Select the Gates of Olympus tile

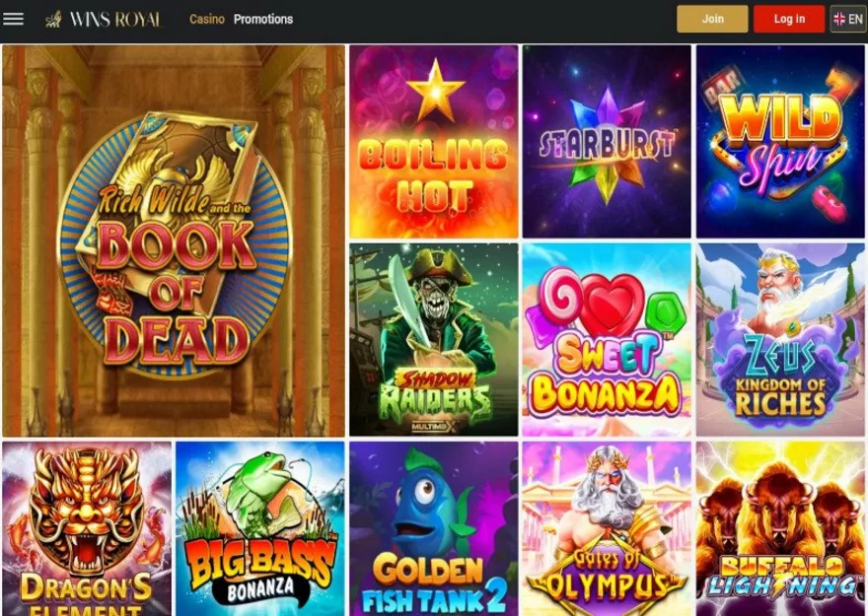click(607, 528)
